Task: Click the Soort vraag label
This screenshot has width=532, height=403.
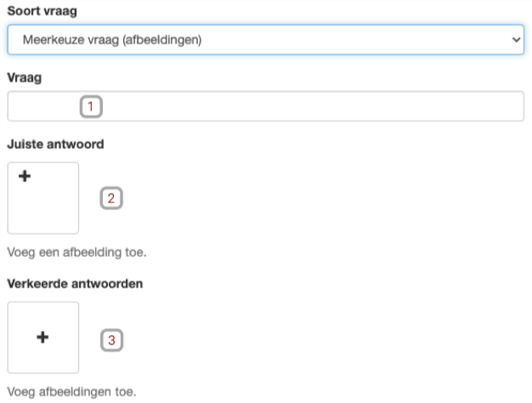Action: pos(42,11)
